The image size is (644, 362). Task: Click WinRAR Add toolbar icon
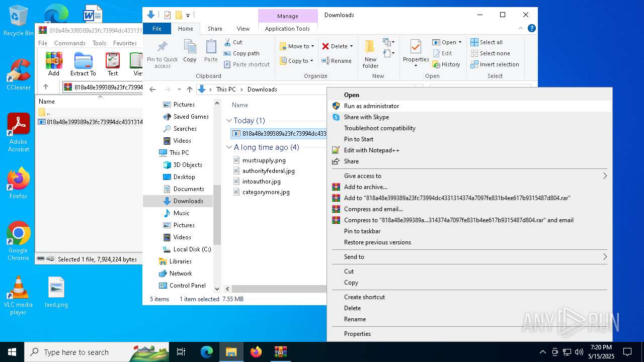[54, 60]
